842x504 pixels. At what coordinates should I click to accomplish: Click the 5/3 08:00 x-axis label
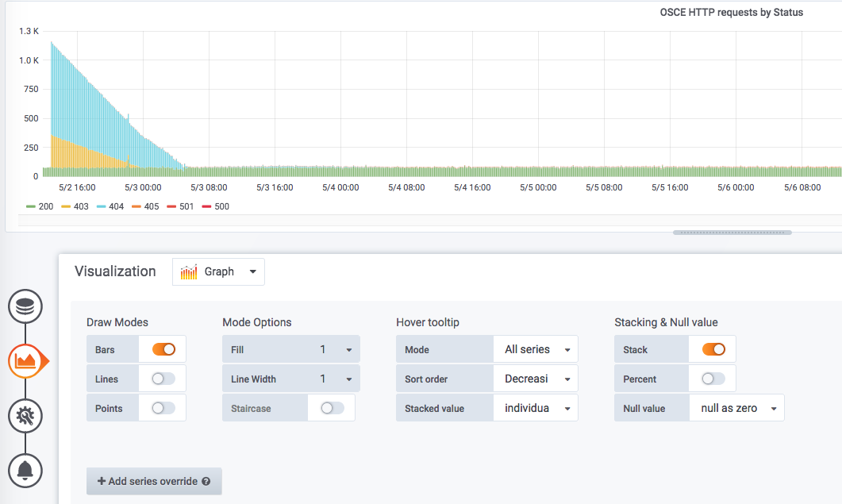point(209,187)
